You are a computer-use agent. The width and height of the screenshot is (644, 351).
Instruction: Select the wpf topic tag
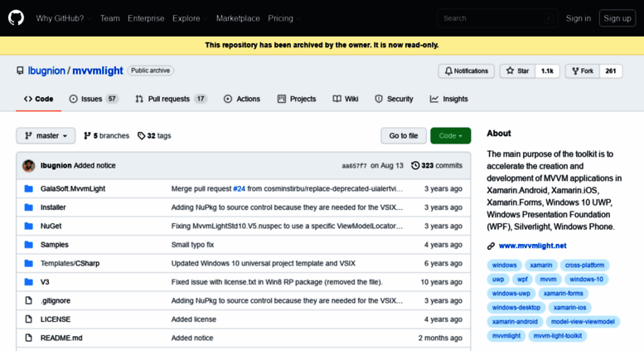point(522,280)
